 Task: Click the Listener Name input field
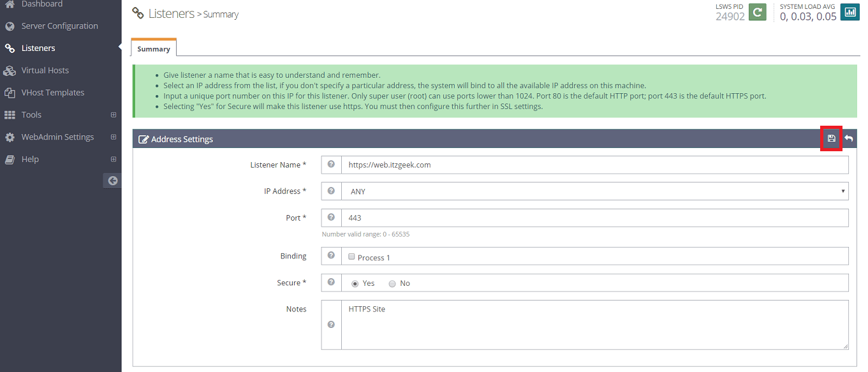point(594,165)
